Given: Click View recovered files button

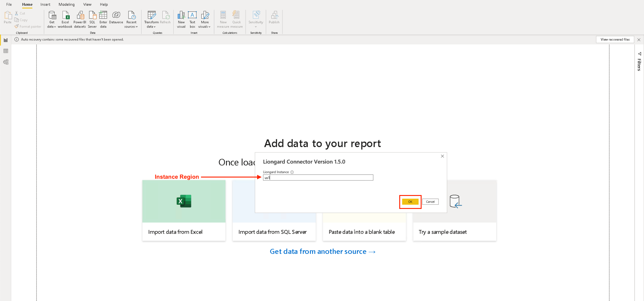Looking at the screenshot, I should pyautogui.click(x=615, y=40).
